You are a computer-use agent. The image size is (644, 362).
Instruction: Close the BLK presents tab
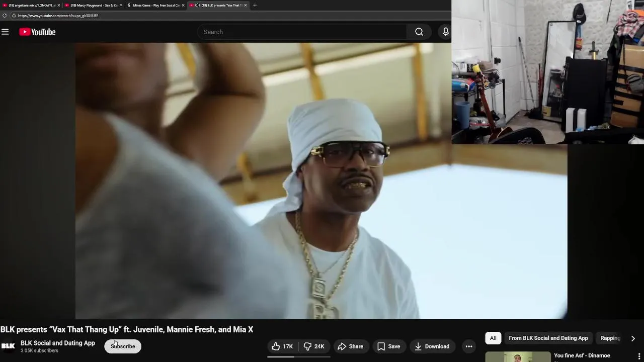click(246, 5)
